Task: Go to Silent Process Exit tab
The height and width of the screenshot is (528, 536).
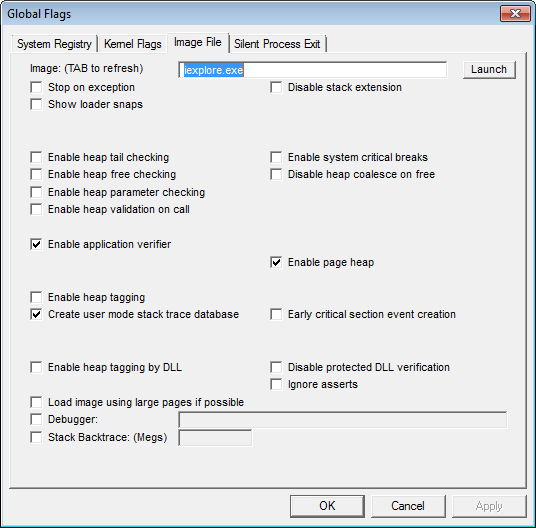Action: pos(277,44)
